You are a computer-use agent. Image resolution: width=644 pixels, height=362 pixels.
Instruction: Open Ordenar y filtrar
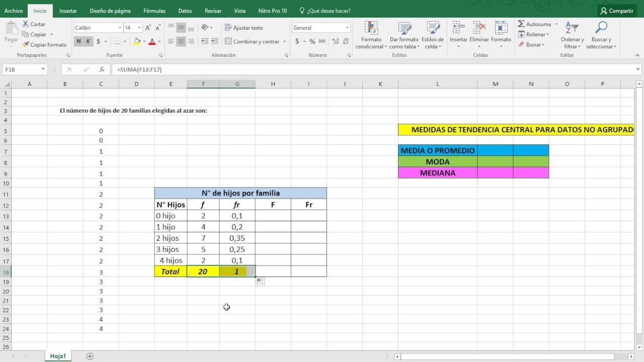tap(572, 34)
